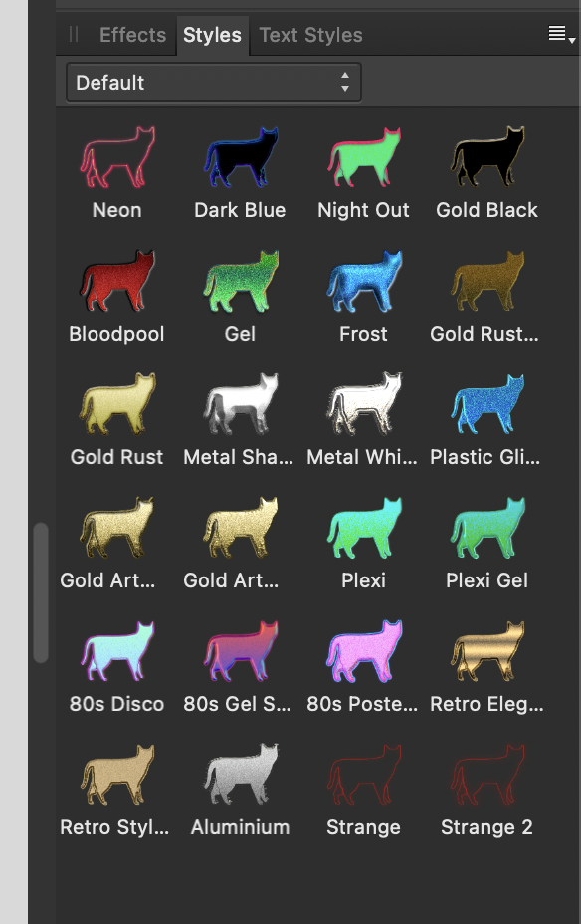Open the Default style category dropdown

click(214, 83)
